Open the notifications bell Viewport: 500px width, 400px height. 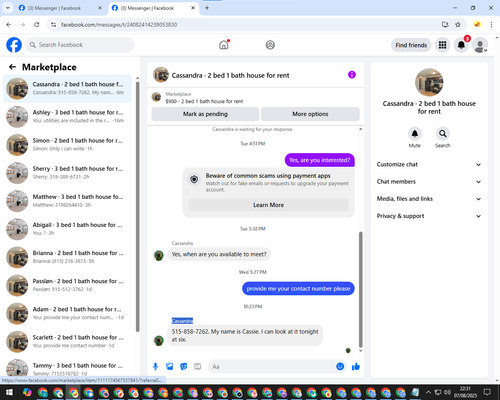461,45
